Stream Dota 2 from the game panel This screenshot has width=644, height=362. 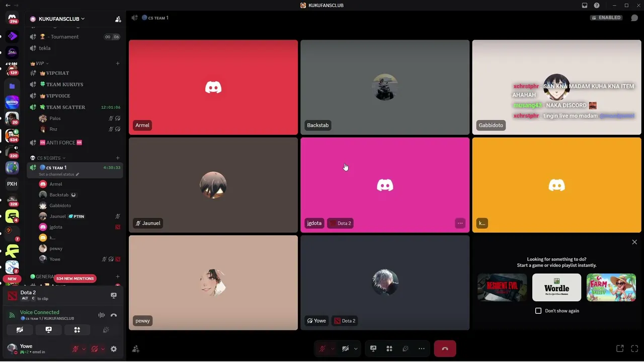click(114, 296)
